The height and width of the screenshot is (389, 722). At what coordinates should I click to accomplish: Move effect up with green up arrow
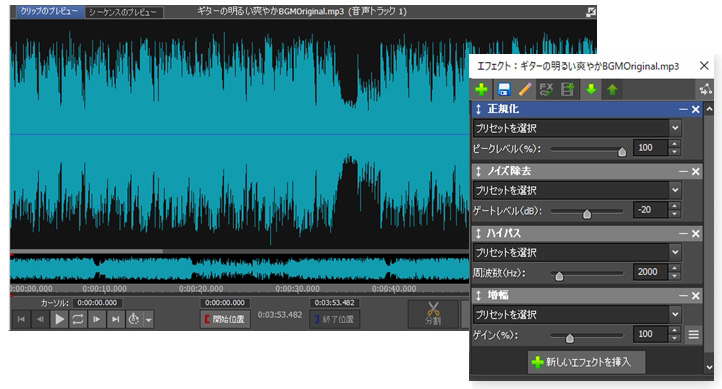tap(612, 89)
